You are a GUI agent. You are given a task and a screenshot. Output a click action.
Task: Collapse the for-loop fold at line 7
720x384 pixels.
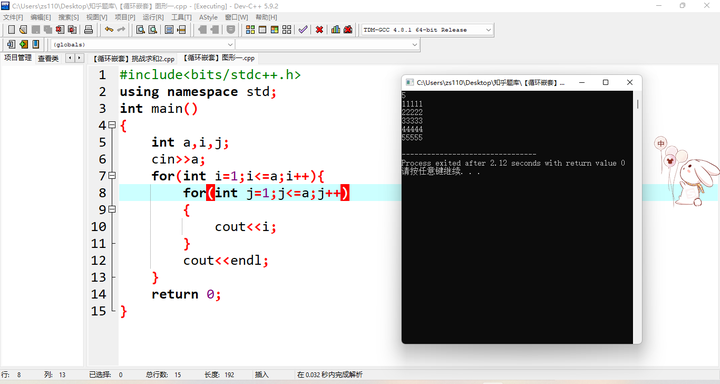pyautogui.click(x=112, y=175)
